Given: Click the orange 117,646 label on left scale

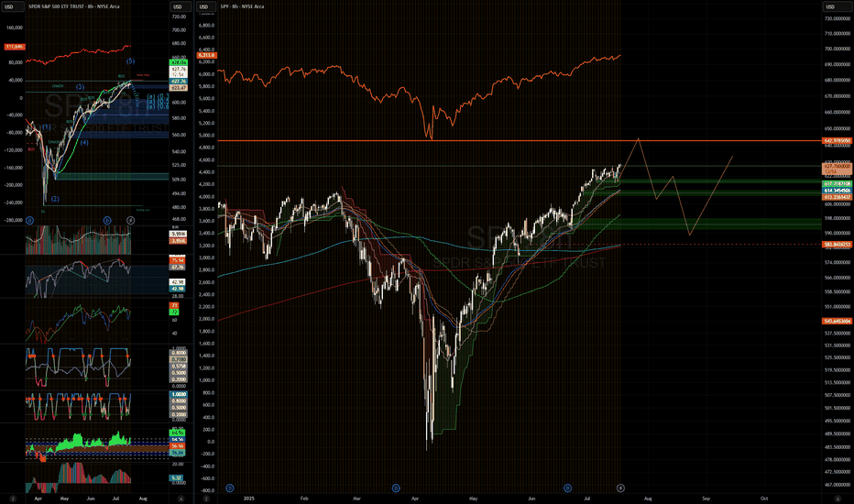Looking at the screenshot, I should coord(14,47).
